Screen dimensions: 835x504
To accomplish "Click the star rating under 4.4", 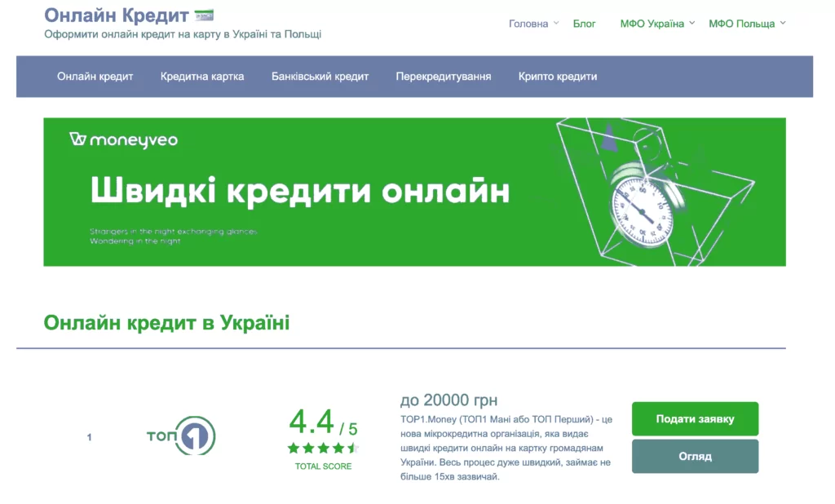I will [x=323, y=448].
